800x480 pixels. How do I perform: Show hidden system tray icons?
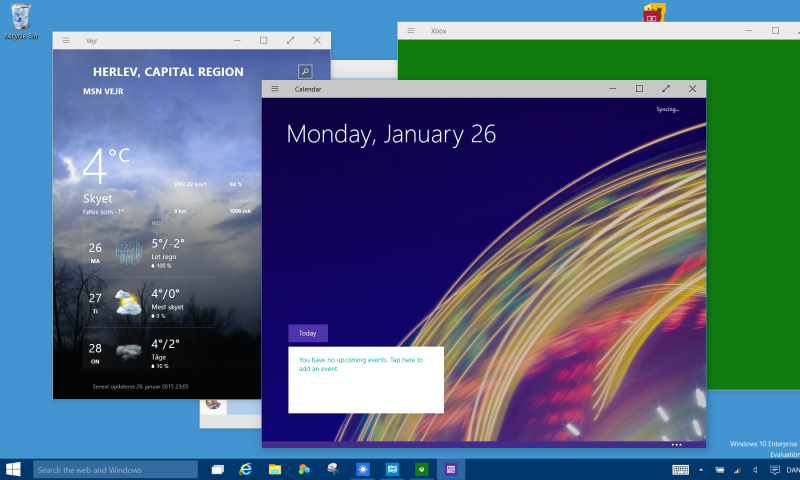tap(701, 470)
